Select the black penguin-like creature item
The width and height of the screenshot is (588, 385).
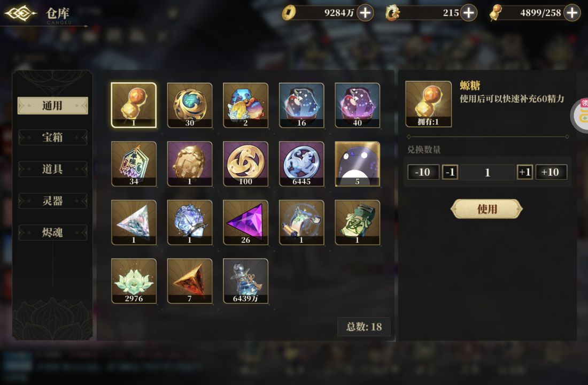358,164
